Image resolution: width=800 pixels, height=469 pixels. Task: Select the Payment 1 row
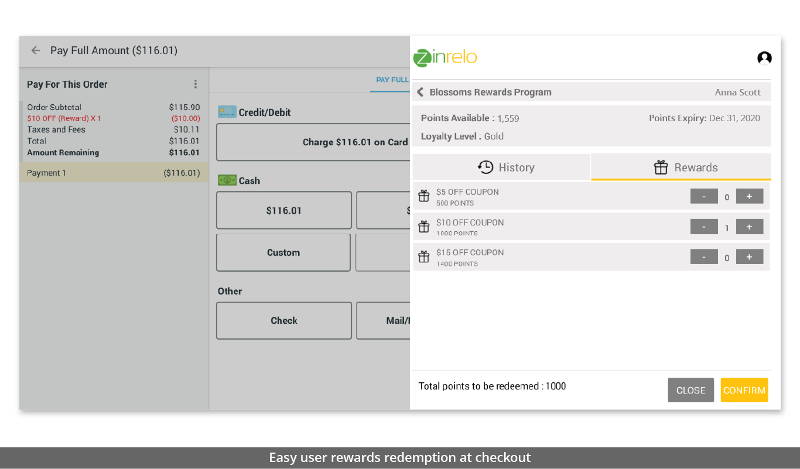point(113,172)
